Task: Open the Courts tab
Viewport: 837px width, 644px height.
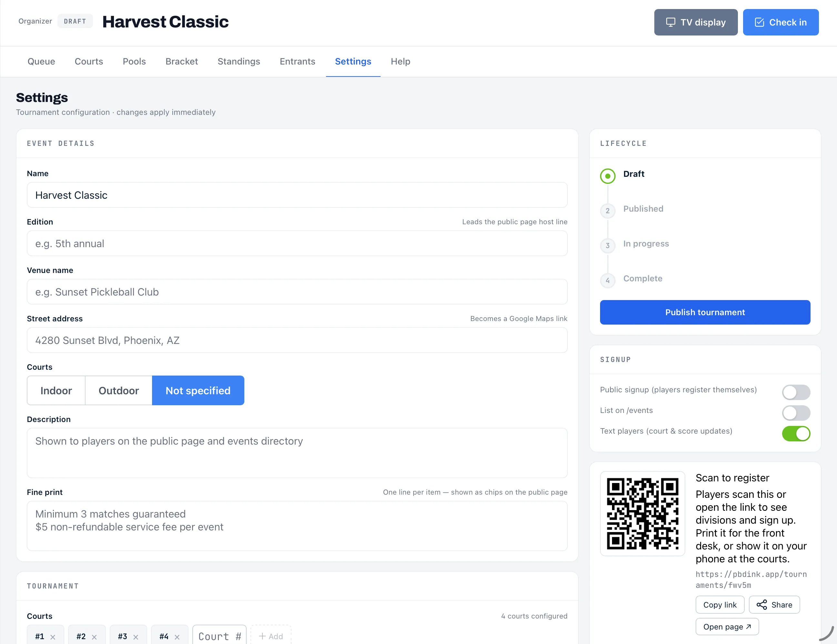Action: pos(89,61)
